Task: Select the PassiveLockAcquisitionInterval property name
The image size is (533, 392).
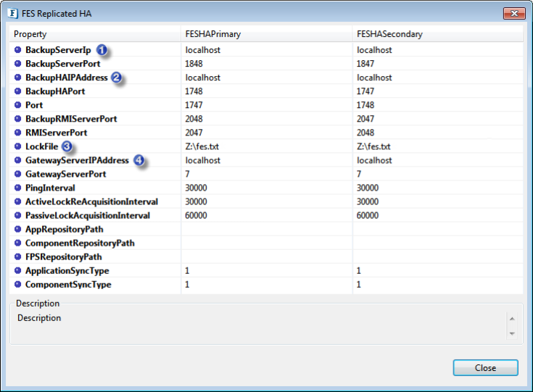Action: (x=88, y=215)
